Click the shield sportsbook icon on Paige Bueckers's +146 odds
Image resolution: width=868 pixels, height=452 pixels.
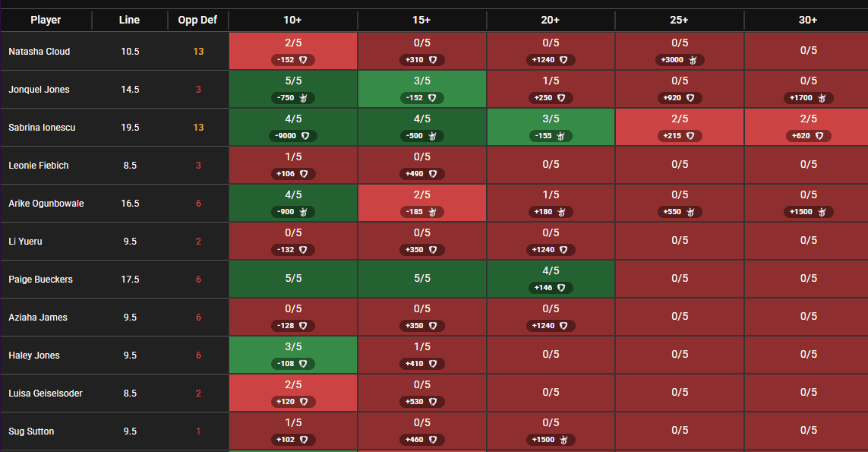click(561, 287)
